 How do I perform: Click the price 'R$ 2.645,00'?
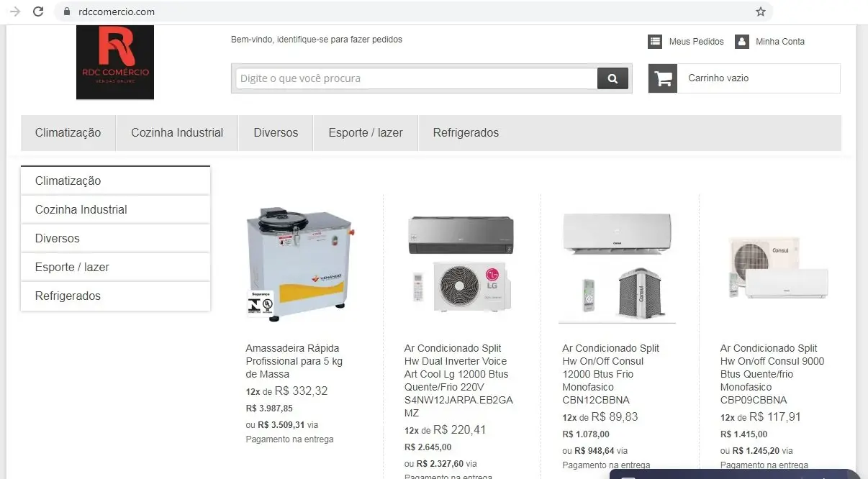point(428,447)
